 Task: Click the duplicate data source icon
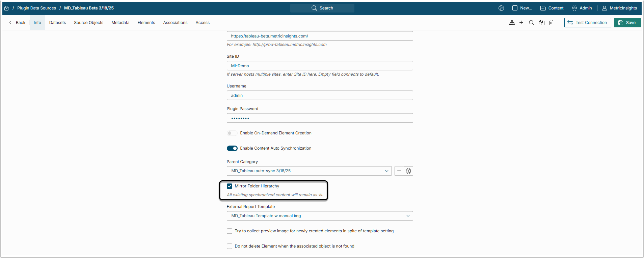542,23
